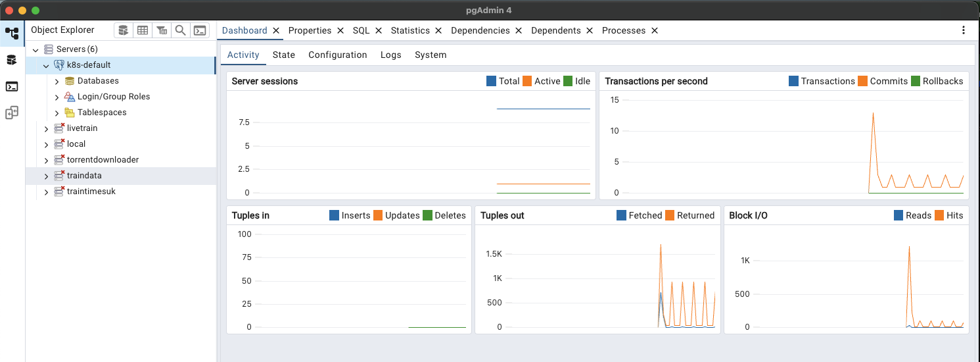Open the three-dot menu at tab bar right
The width and height of the screenshot is (980, 362).
(x=964, y=30)
